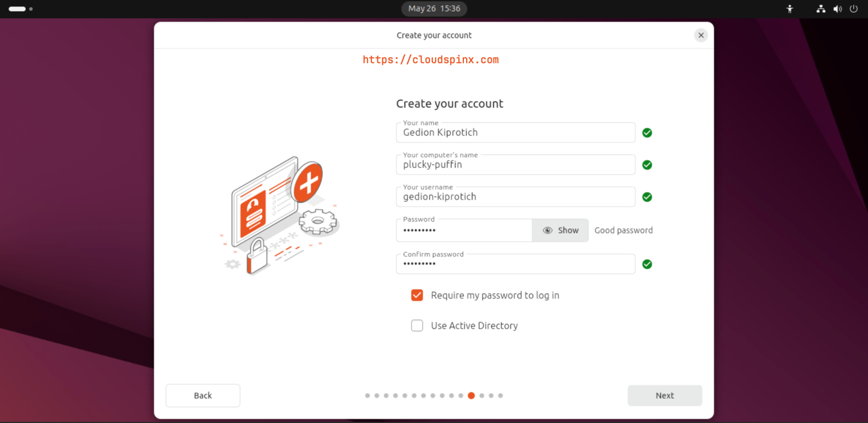
Task: Reveal the password using the eye icon
Action: [x=548, y=230]
